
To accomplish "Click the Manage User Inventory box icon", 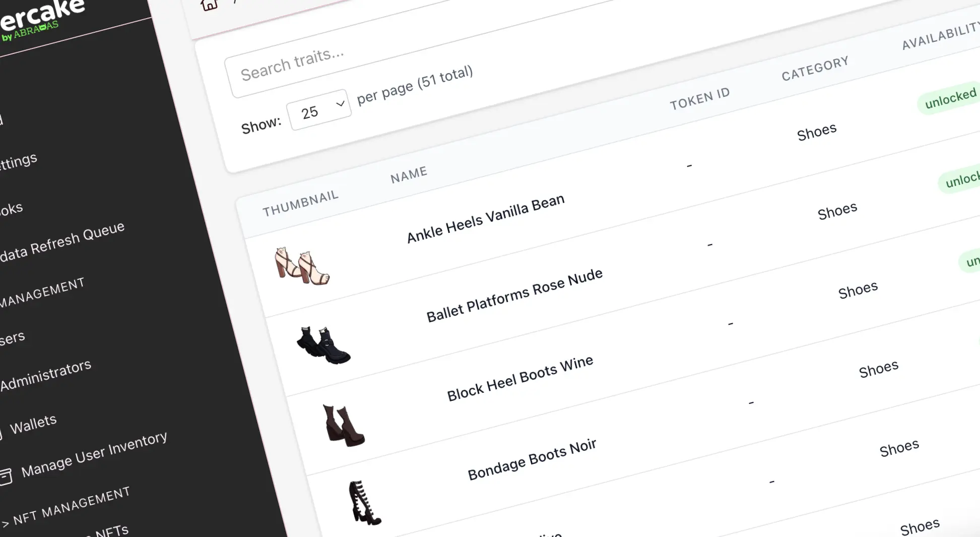I will 6,476.
